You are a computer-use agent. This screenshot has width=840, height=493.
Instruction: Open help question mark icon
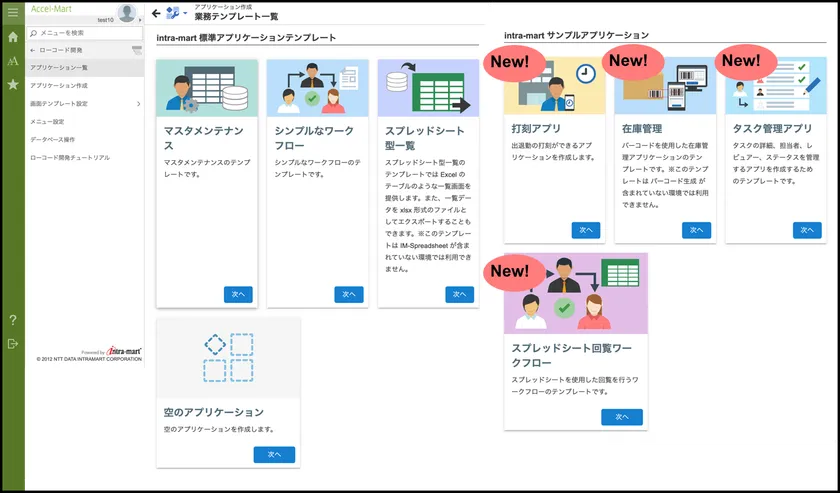13,320
